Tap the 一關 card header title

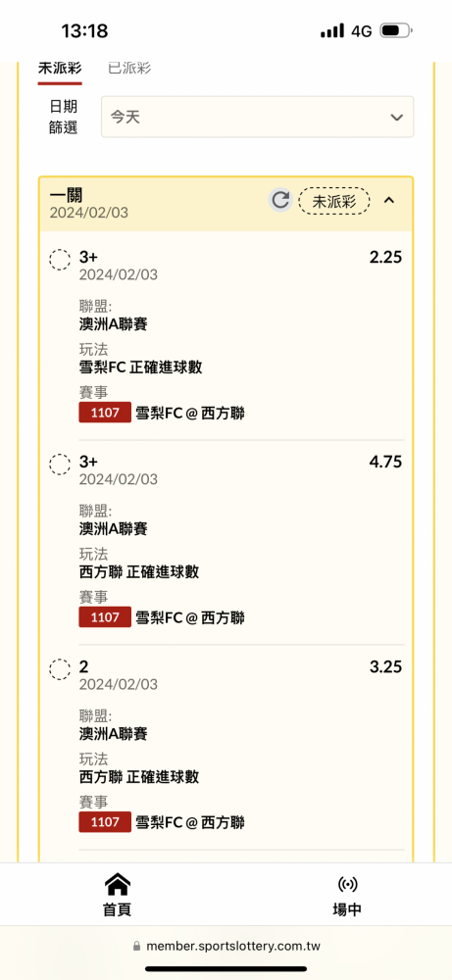pos(67,195)
